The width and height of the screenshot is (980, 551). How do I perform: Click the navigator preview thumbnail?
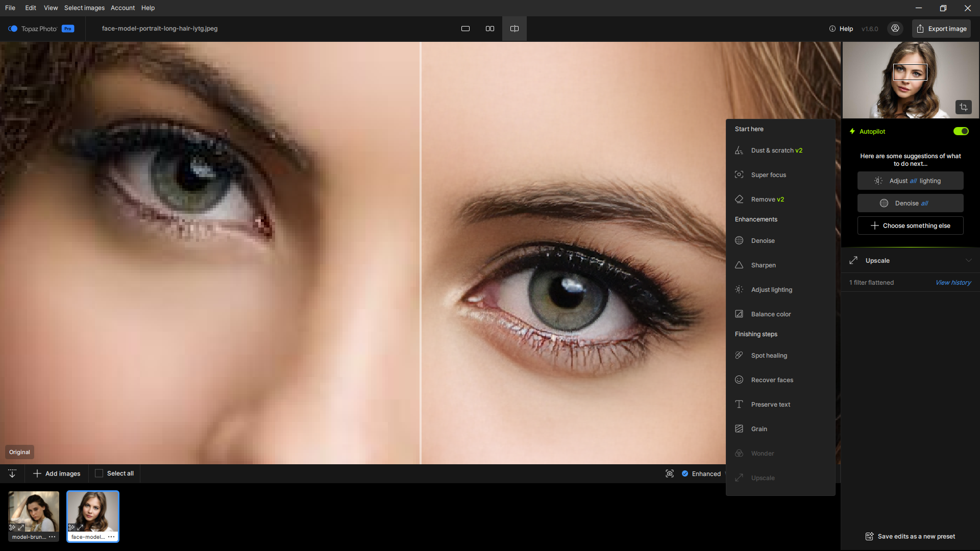911,80
